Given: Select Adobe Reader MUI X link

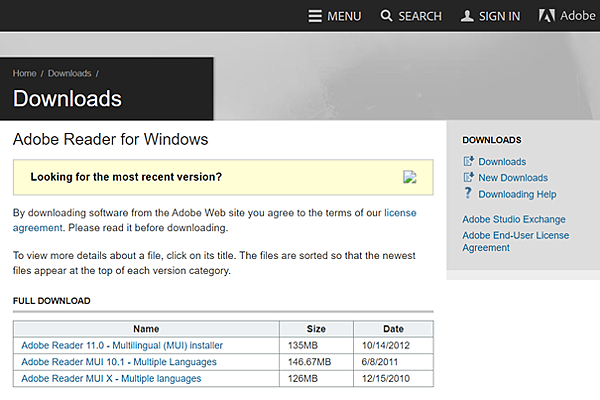Looking at the screenshot, I should point(110,378).
